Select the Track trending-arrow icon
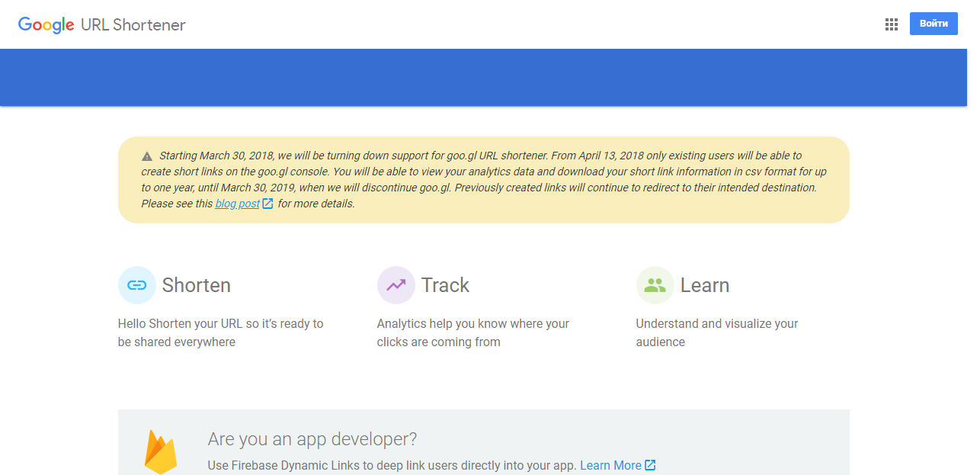 [396, 285]
